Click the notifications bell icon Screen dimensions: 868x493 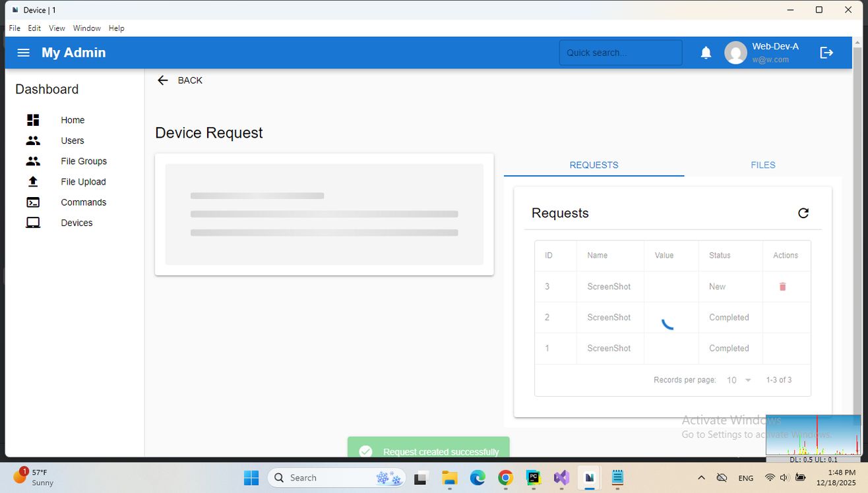tap(706, 53)
